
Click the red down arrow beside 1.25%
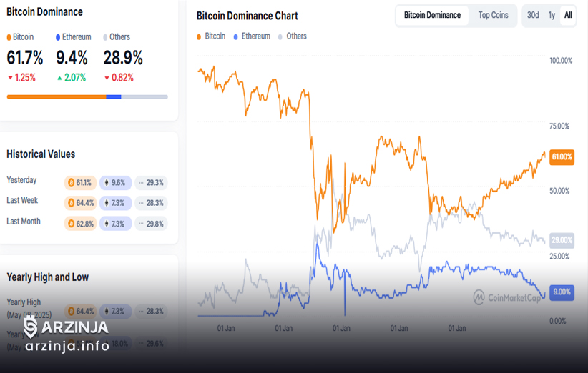point(10,78)
